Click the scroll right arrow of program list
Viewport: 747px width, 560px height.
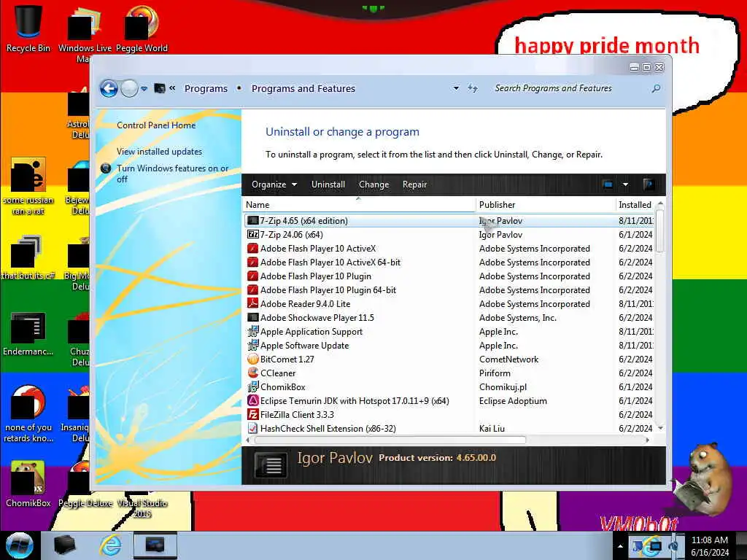(647, 440)
